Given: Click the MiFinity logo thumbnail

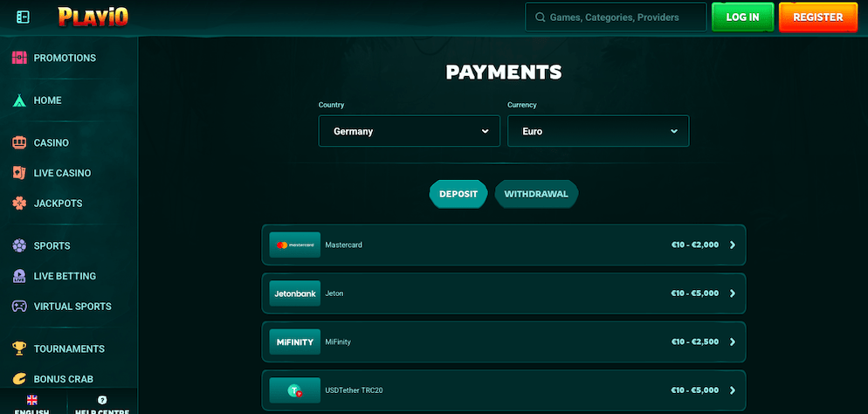Looking at the screenshot, I should (x=295, y=342).
